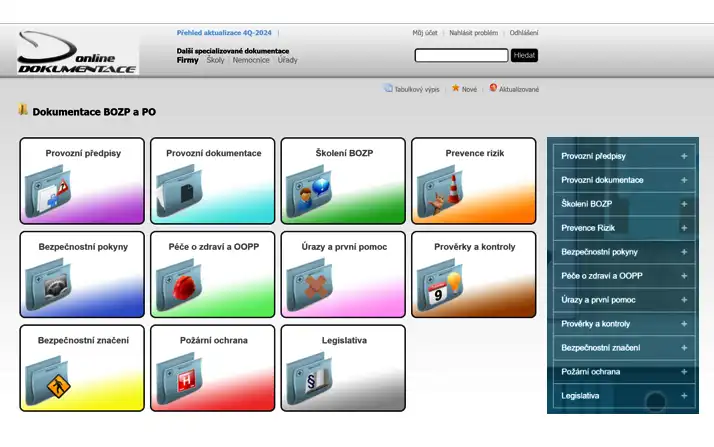Click the Aktualizované red icon

(x=493, y=87)
